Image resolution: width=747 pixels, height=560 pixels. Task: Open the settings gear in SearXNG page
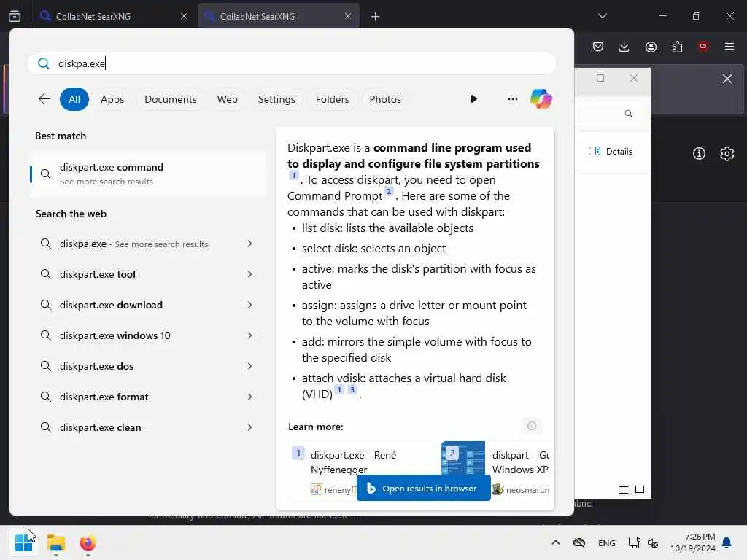pyautogui.click(x=727, y=153)
